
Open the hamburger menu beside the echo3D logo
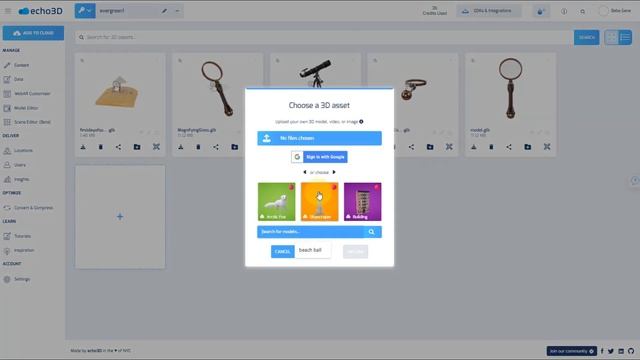(x=8, y=11)
